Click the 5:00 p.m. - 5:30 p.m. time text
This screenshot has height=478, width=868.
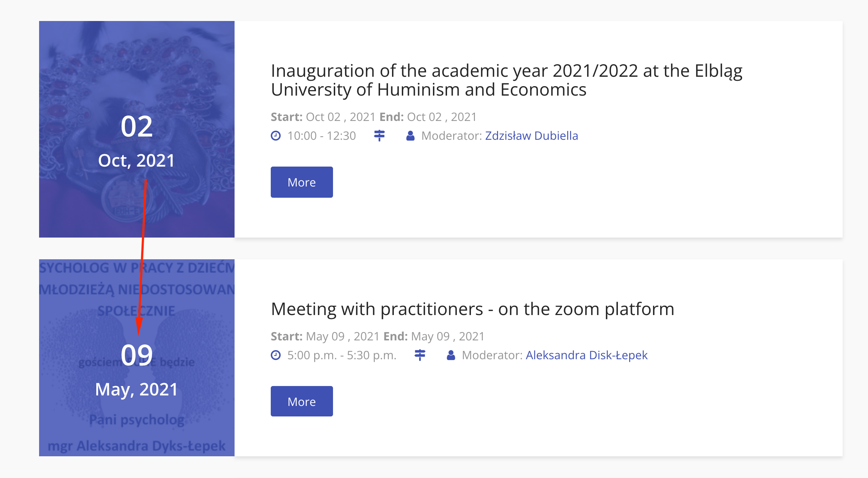coord(342,355)
